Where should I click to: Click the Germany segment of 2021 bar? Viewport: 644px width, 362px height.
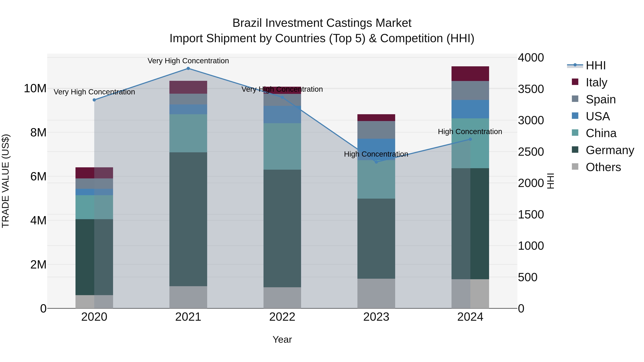coord(188,219)
